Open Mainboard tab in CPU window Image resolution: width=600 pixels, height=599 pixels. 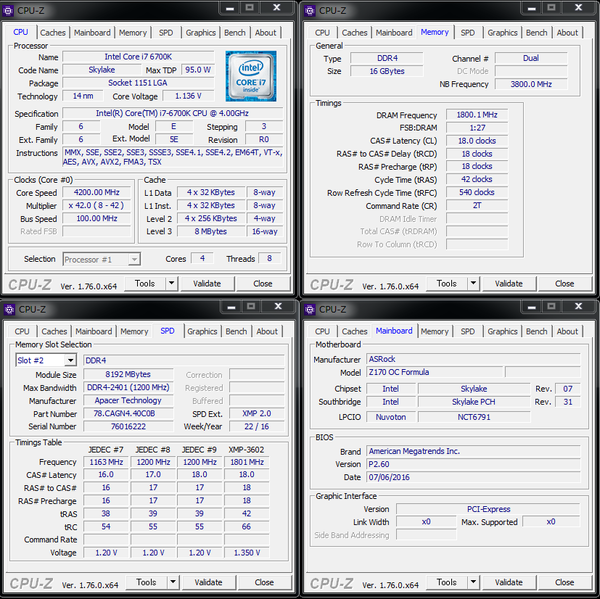[x=92, y=33]
